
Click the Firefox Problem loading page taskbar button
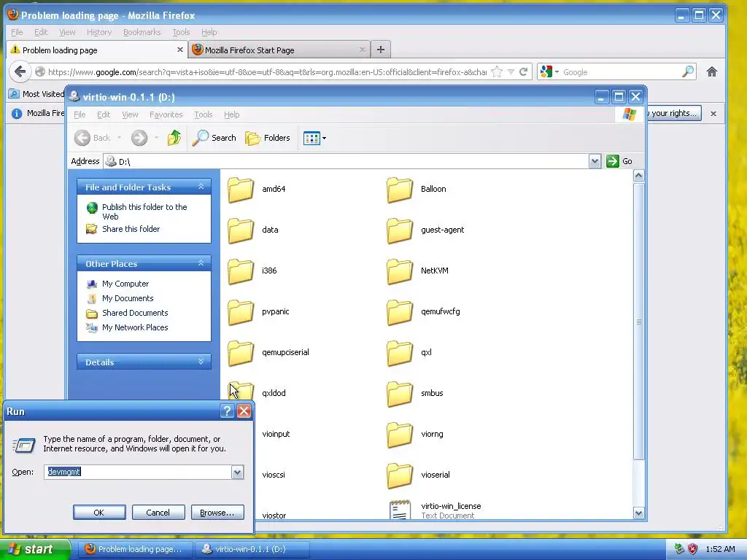coord(135,549)
